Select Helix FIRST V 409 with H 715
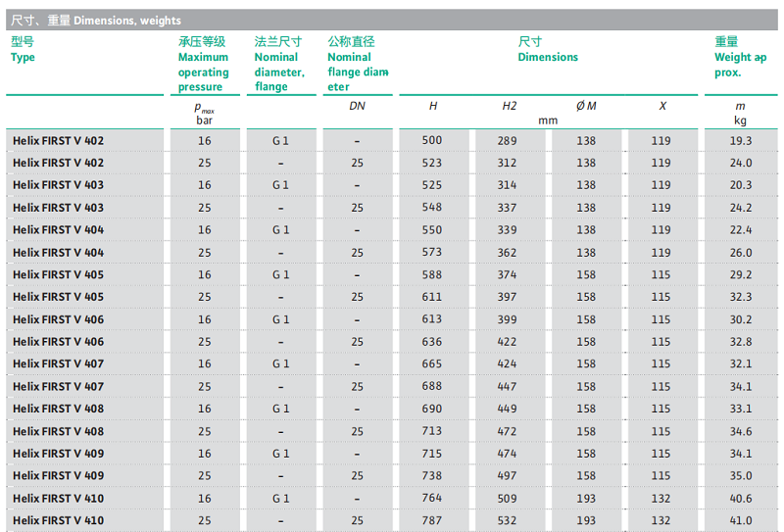The image size is (784, 532). coord(58,454)
